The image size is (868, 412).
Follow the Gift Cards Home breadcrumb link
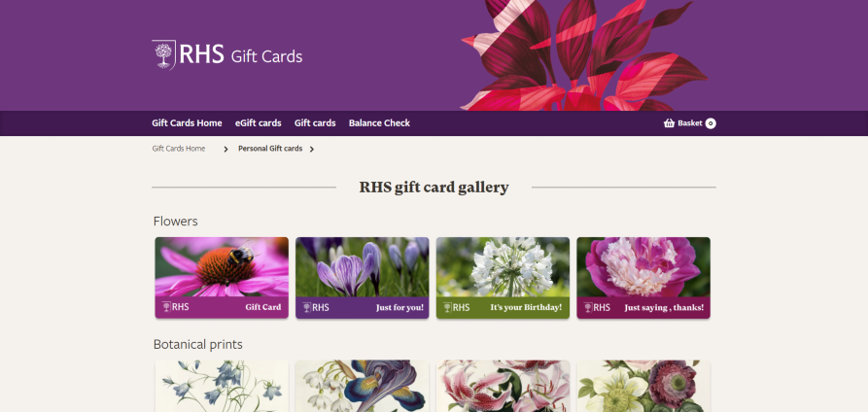click(179, 149)
